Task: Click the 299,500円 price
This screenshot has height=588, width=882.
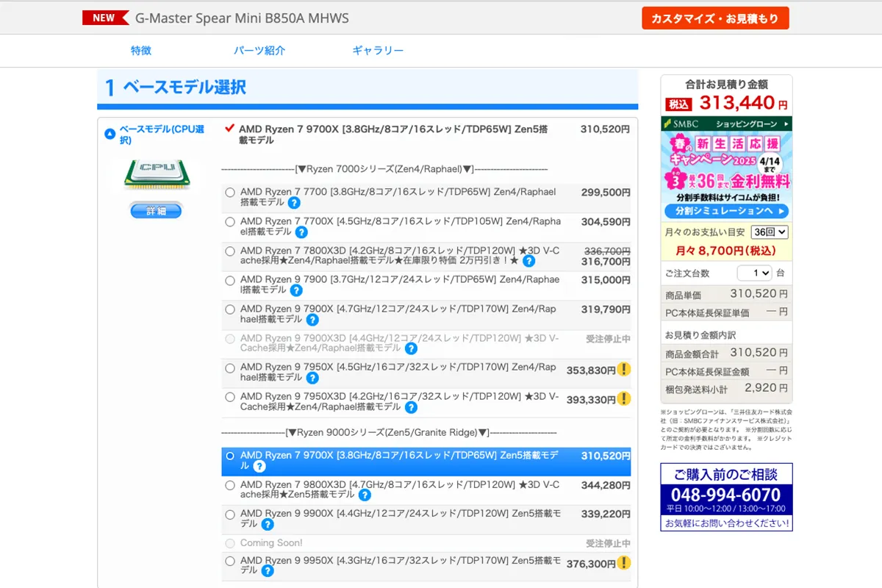Action: (606, 193)
